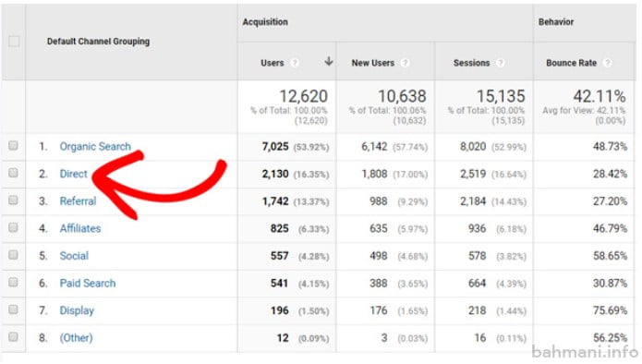Viewport: 642px width, 364px height.
Task: Open the Organic Search channel link
Action: tap(95, 147)
